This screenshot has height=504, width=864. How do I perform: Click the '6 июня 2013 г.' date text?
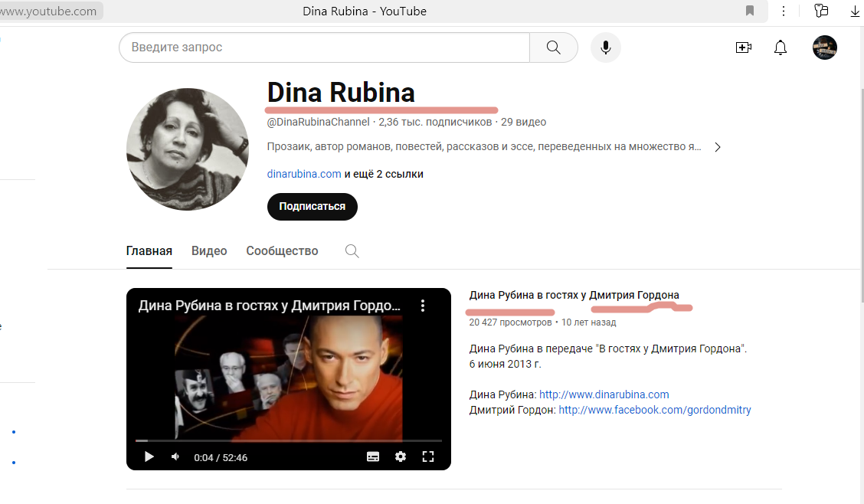pyautogui.click(x=505, y=364)
